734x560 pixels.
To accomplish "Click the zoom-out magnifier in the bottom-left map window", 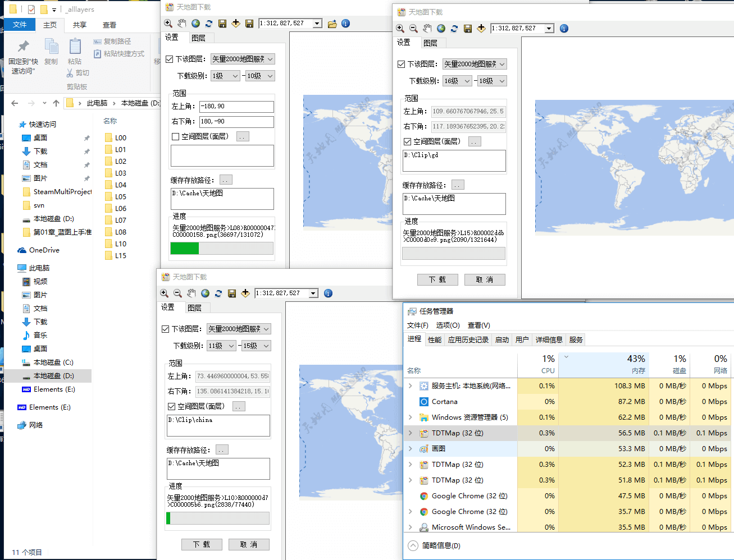I will coord(177,293).
